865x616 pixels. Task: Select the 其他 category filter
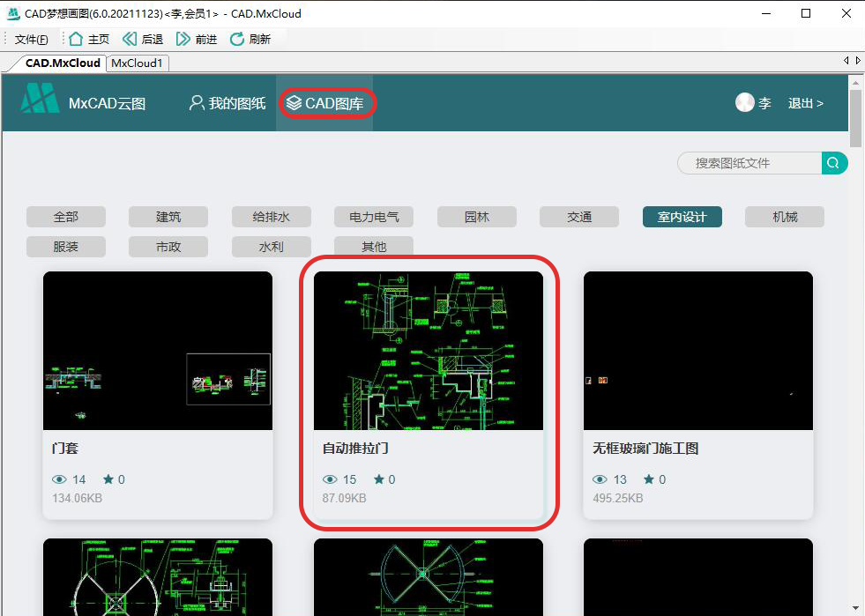pyautogui.click(x=374, y=247)
